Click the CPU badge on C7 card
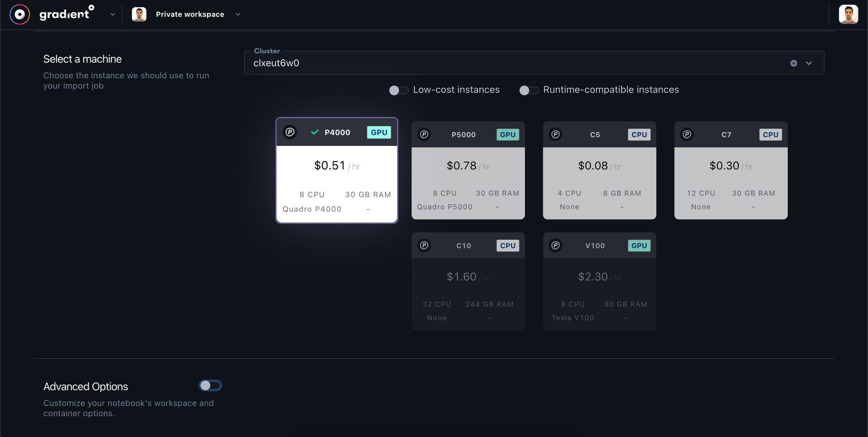This screenshot has height=437, width=868. click(x=771, y=135)
